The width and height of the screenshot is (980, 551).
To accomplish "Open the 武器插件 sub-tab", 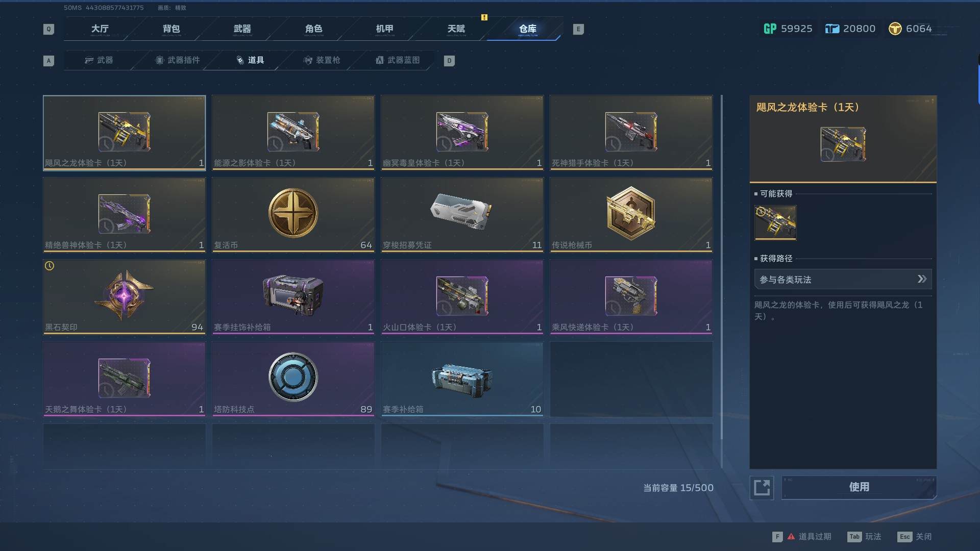I will tap(178, 60).
